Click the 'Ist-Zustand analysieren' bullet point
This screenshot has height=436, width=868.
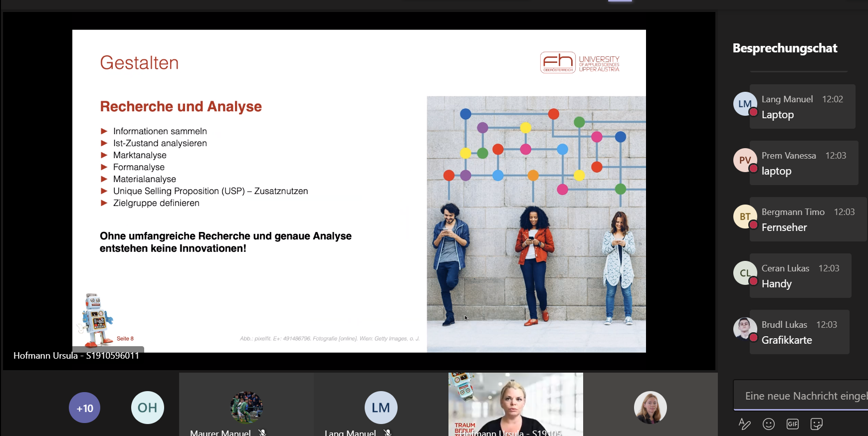[x=160, y=143]
